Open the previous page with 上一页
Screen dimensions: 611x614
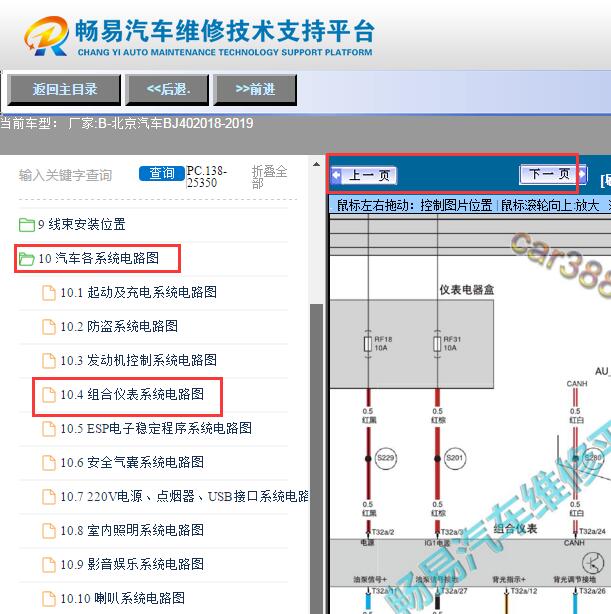pos(363,175)
